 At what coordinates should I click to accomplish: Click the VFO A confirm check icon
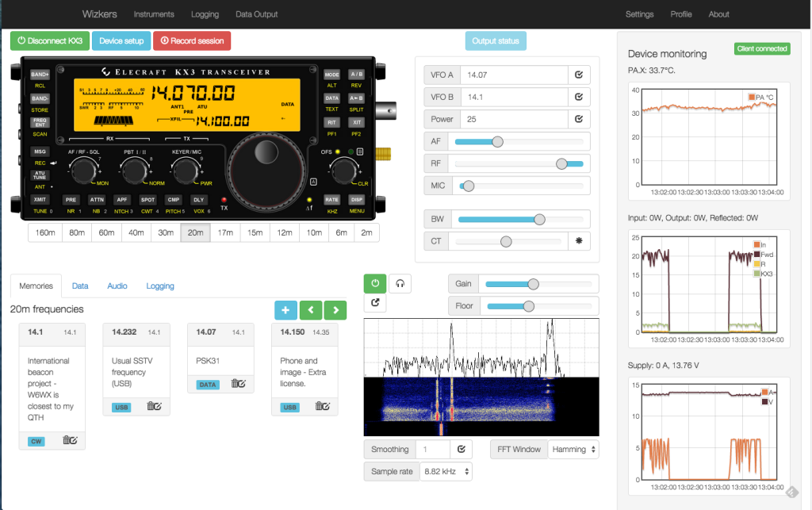coord(578,75)
